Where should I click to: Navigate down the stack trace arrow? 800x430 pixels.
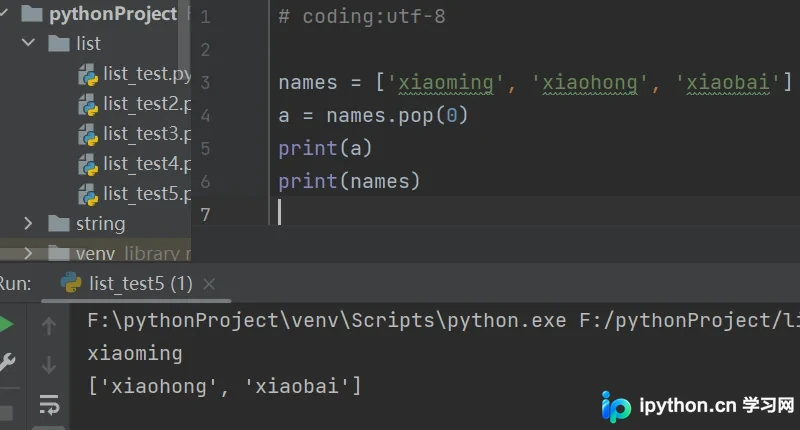pos(49,365)
